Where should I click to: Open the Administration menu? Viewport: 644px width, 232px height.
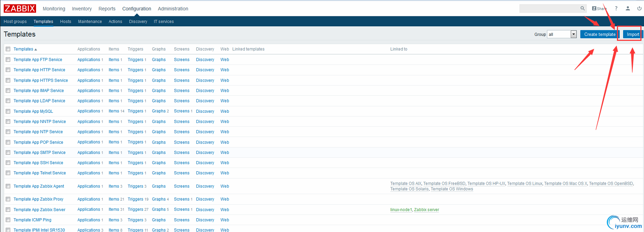coord(173,9)
